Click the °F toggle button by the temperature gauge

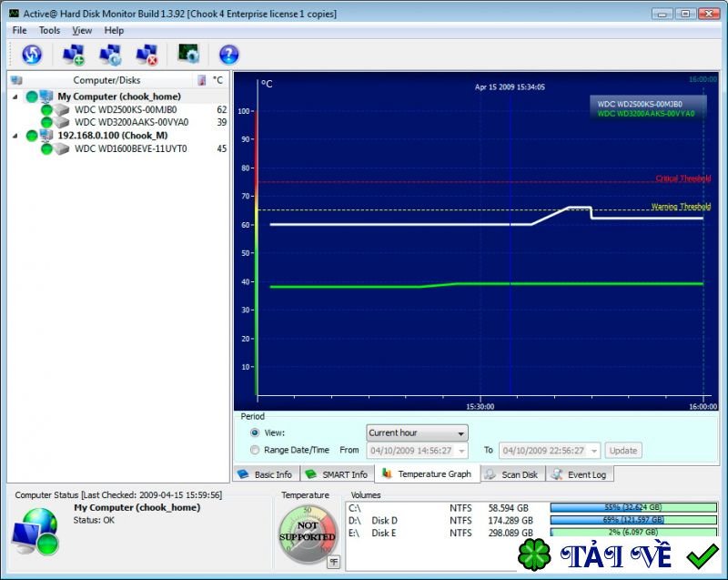333,562
